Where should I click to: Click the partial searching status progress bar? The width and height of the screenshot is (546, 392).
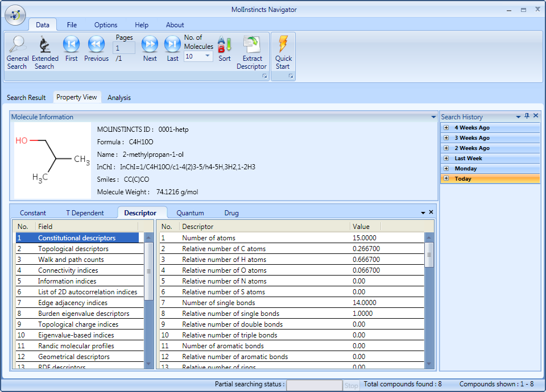point(315,385)
